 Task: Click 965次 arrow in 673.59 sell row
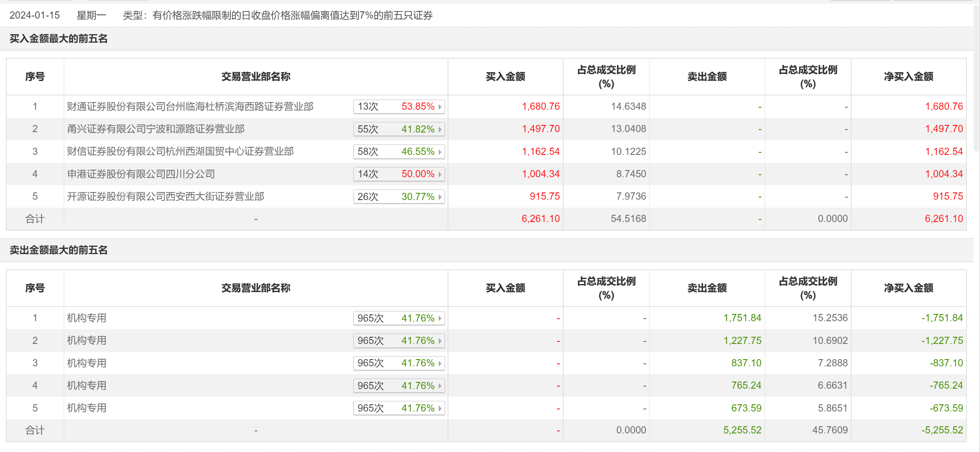(x=440, y=409)
